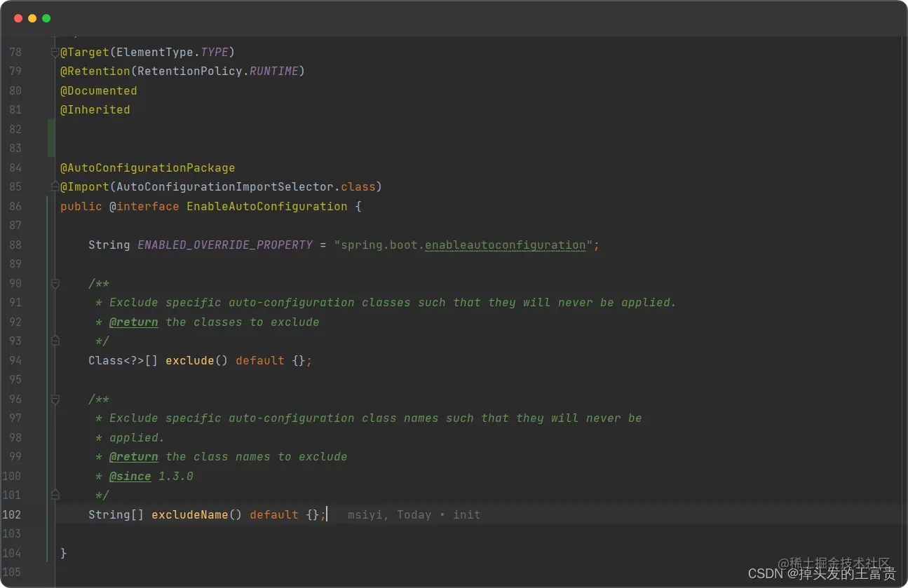Click the yellow minimize window button

[x=32, y=18]
